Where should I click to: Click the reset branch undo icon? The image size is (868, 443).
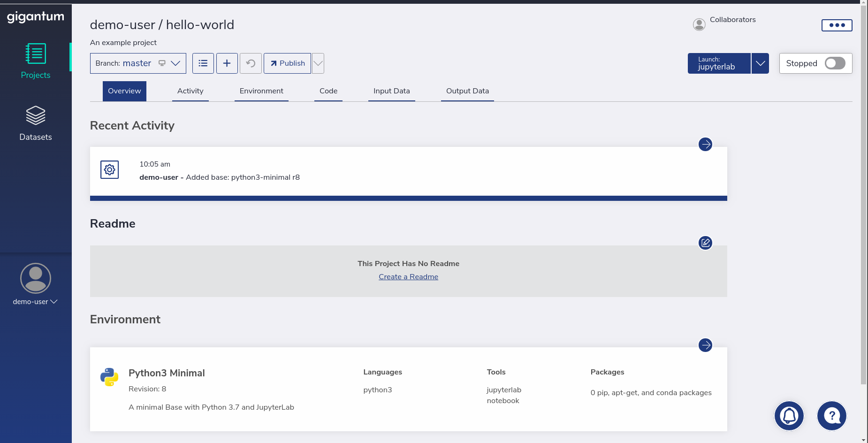click(x=251, y=63)
